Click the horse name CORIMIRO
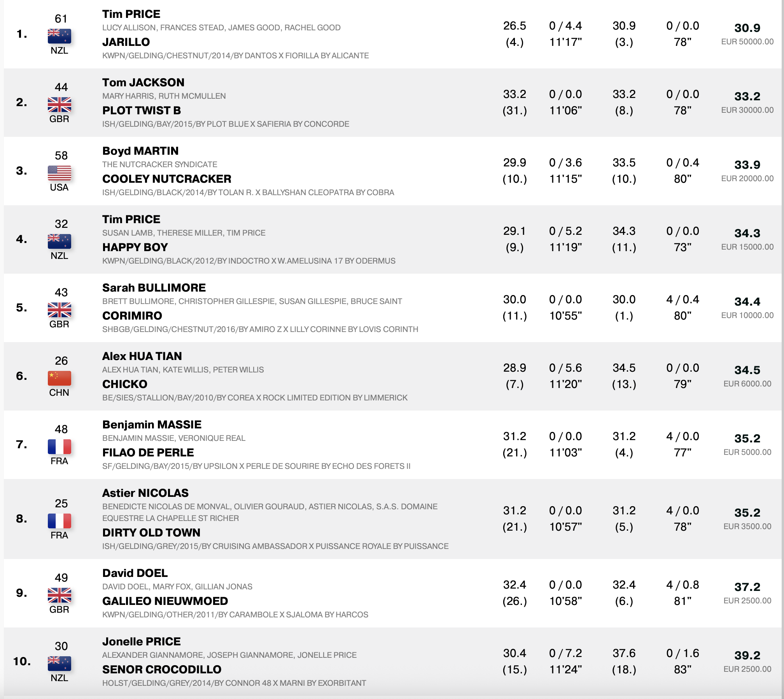The width and height of the screenshot is (784, 699). click(132, 316)
